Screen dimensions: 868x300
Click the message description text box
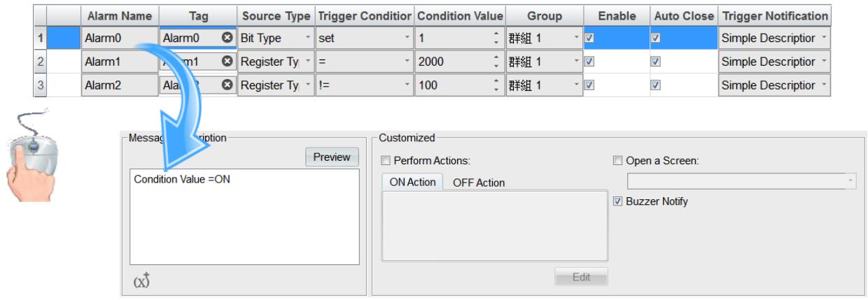click(246, 217)
